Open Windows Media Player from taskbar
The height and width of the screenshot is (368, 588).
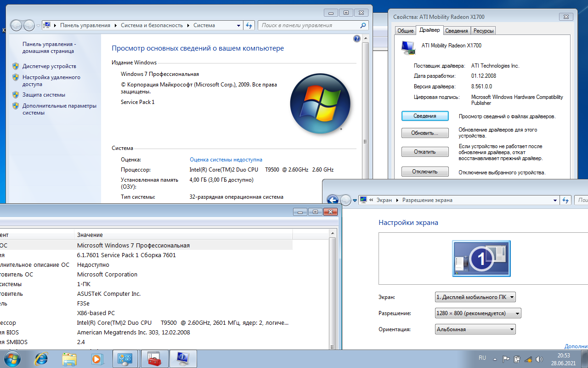coord(97,358)
